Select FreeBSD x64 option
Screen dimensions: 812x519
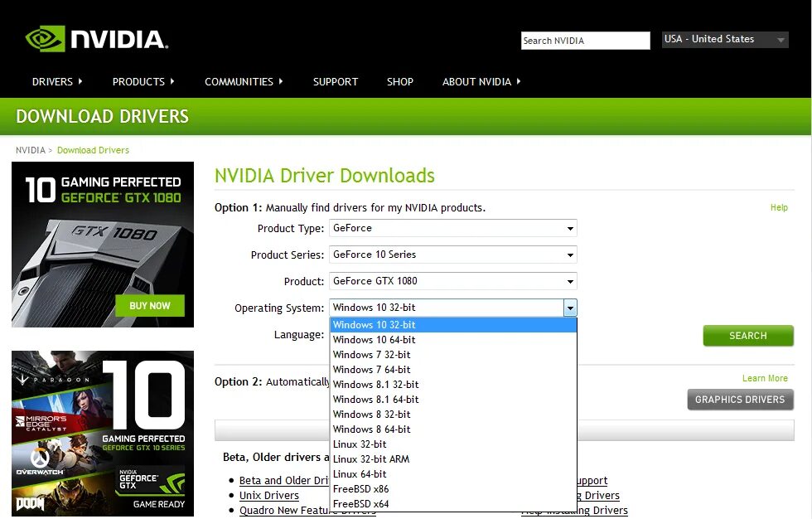pos(453,505)
